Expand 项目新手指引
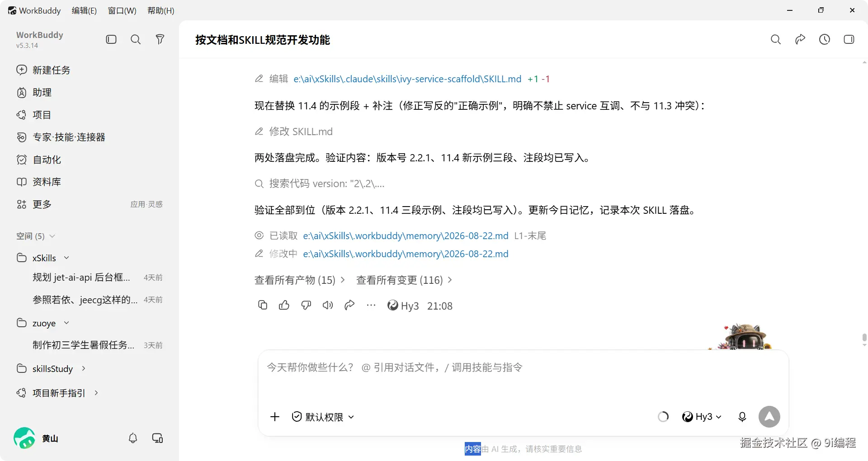 [96, 393]
